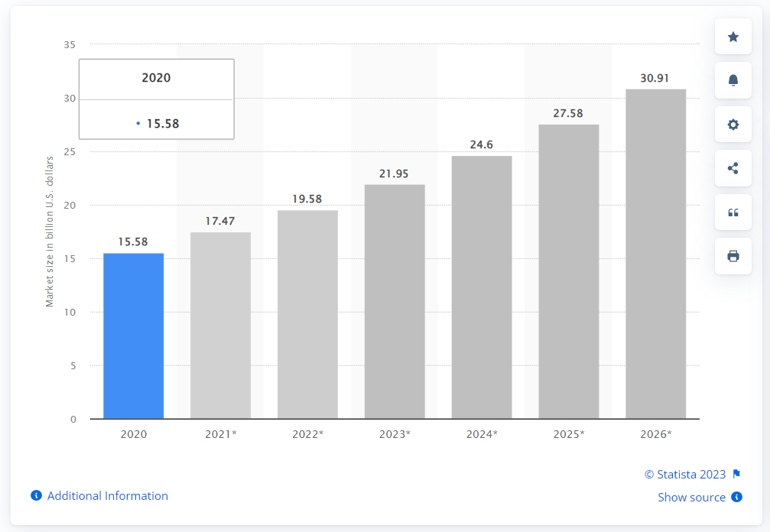Open chart settings gear icon

(x=733, y=125)
